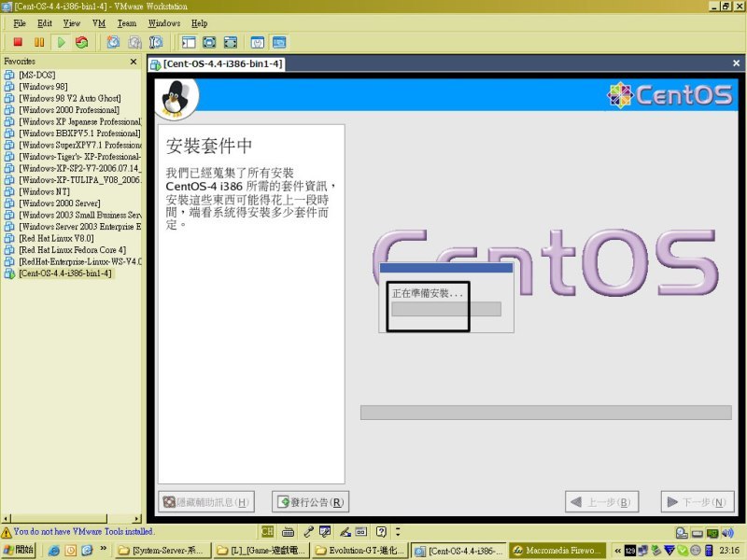747x560 pixels.
Task: Click the 上一步 (B) back button
Action: (x=601, y=502)
